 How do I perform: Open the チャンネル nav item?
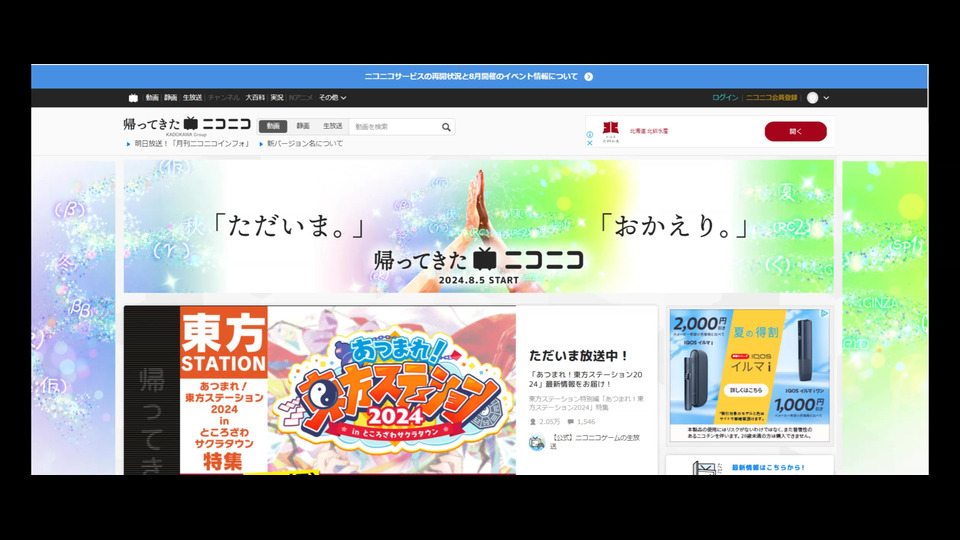pyautogui.click(x=223, y=98)
